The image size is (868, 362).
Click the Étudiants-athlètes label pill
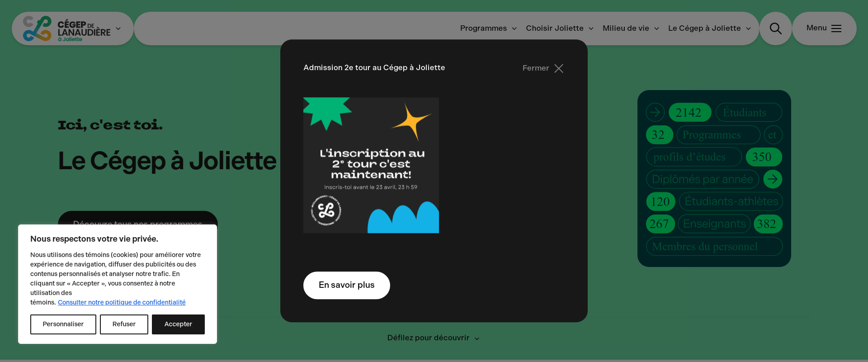(731, 201)
